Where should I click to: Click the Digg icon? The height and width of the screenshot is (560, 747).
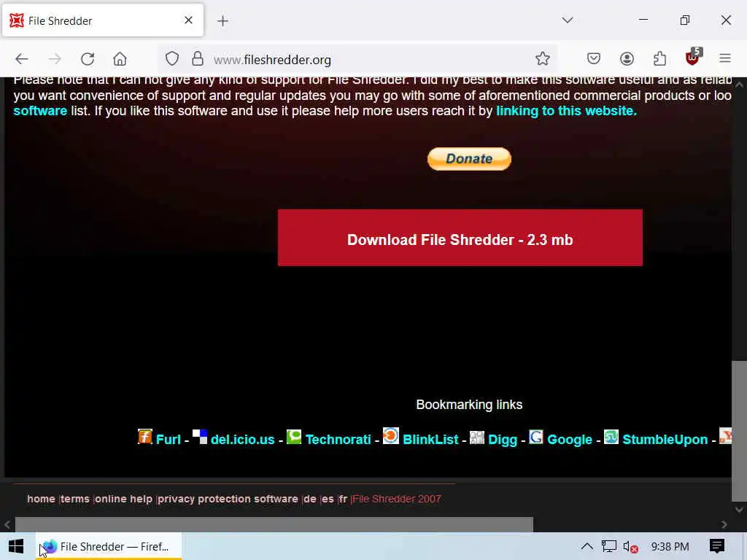coord(477,437)
